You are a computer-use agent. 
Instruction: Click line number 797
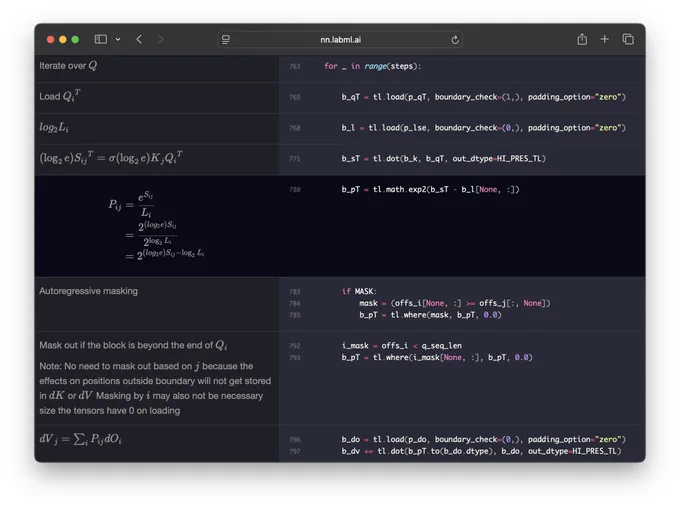pos(295,451)
